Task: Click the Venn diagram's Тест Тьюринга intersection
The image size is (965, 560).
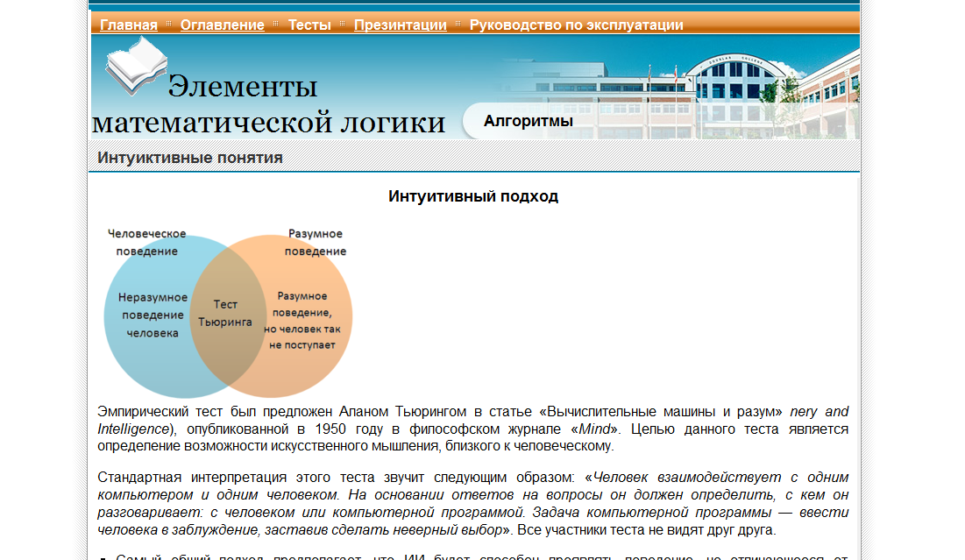Action: coord(225,313)
